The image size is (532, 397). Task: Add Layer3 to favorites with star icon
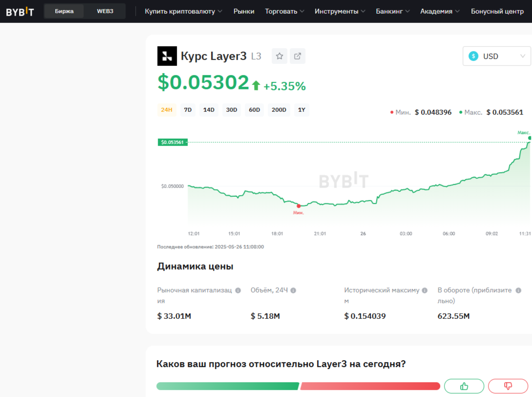pyautogui.click(x=279, y=56)
